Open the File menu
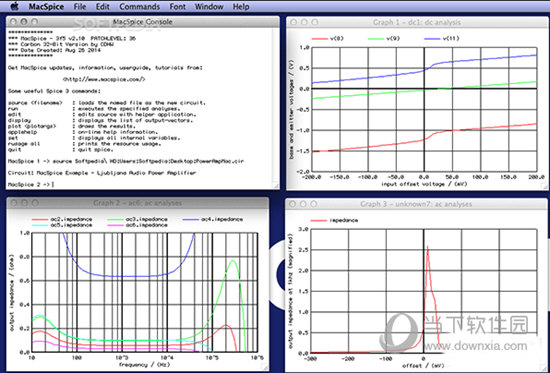 click(80, 7)
